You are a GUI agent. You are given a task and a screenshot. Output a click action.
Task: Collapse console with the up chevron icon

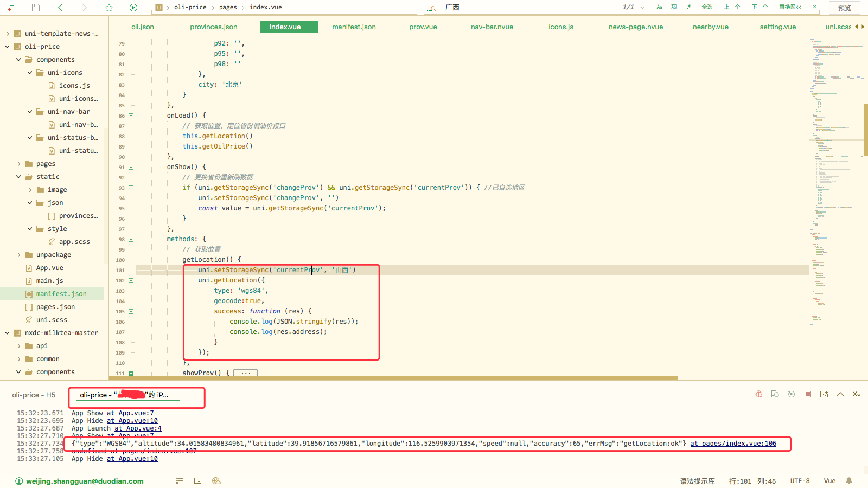840,394
